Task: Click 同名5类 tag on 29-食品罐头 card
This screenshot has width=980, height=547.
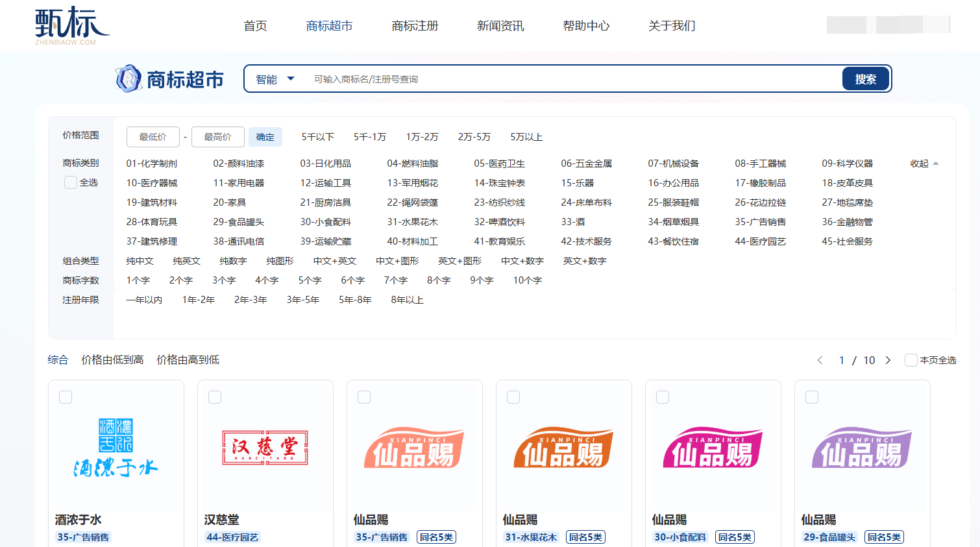Action: coord(884,537)
